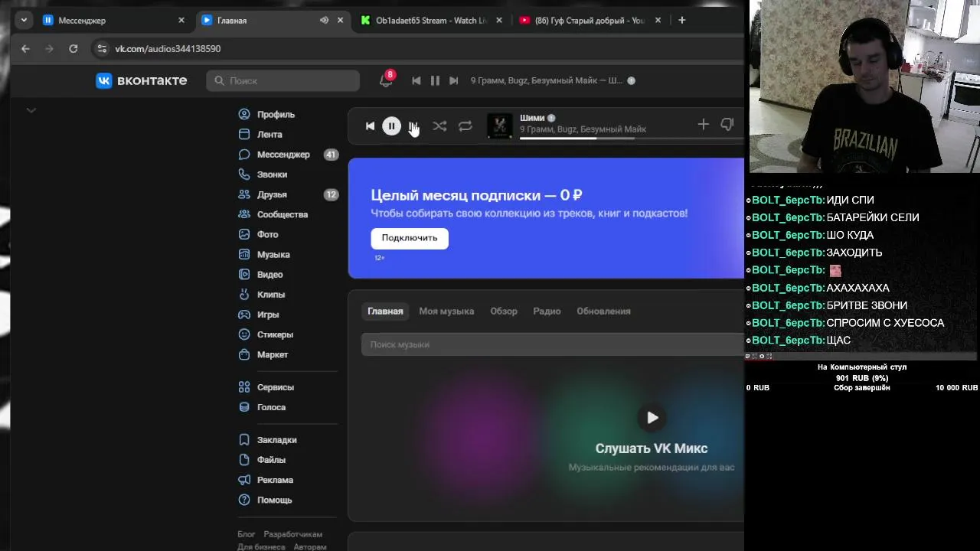Viewport: 980px width, 551px height.
Task: Open the Разработчикам footer link
Action: (292, 534)
